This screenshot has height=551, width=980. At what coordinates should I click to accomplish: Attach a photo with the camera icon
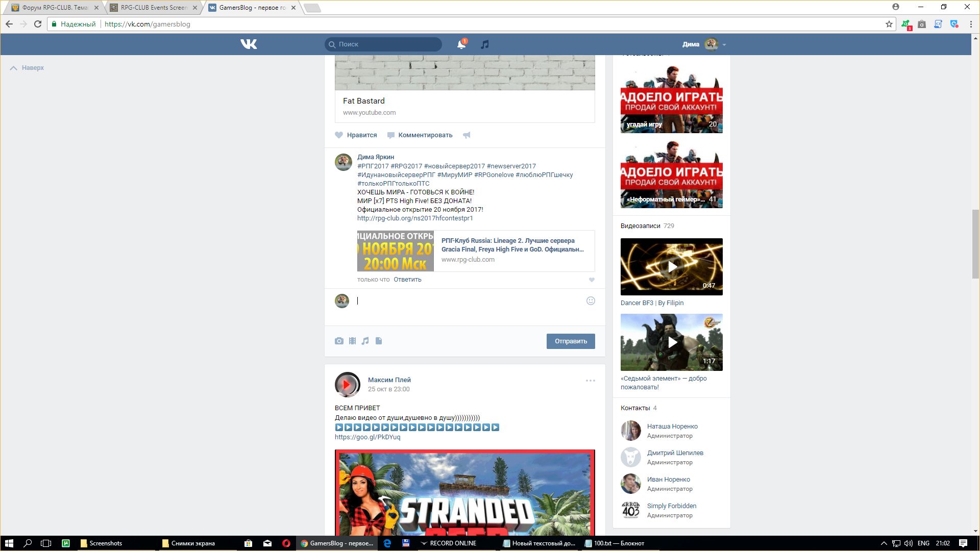pyautogui.click(x=339, y=341)
